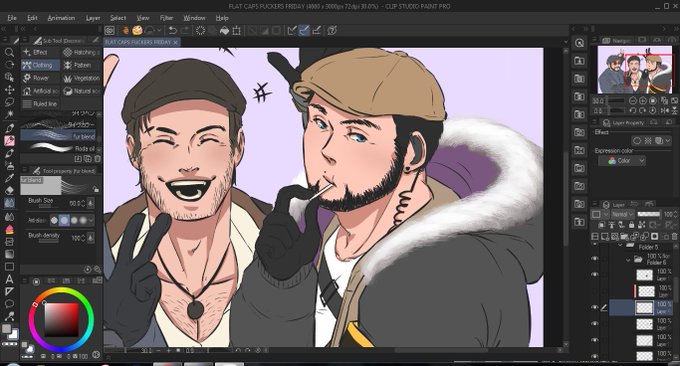Toggle highlighted Snap to Special Ruler
Screen dimensions: 680x366
click(304, 30)
